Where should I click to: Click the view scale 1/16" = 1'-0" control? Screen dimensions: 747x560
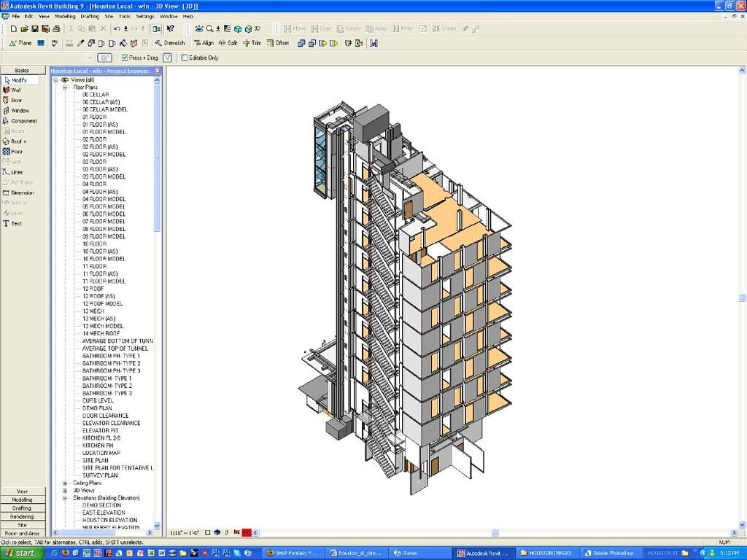tap(185, 533)
